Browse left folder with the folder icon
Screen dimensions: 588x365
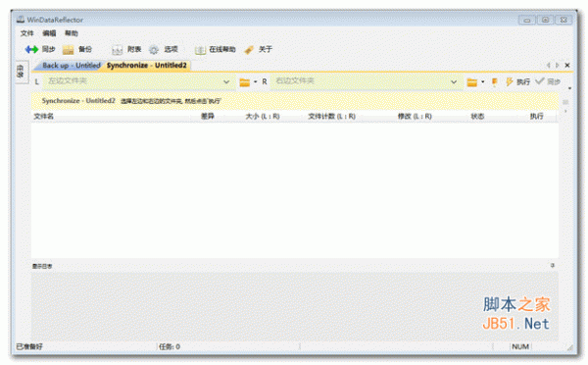(x=244, y=81)
